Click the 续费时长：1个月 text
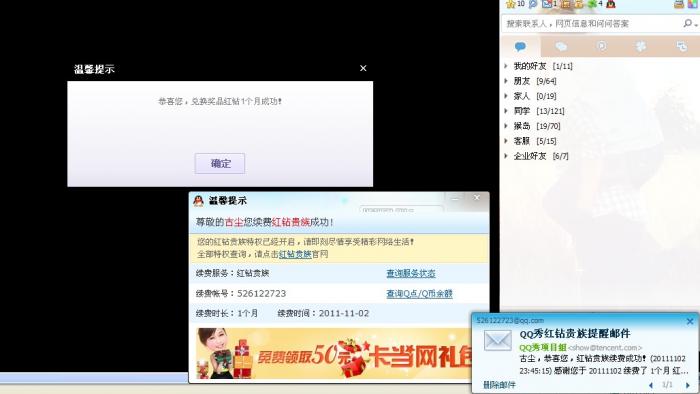Viewport: 700px width, 394px height. click(226, 313)
